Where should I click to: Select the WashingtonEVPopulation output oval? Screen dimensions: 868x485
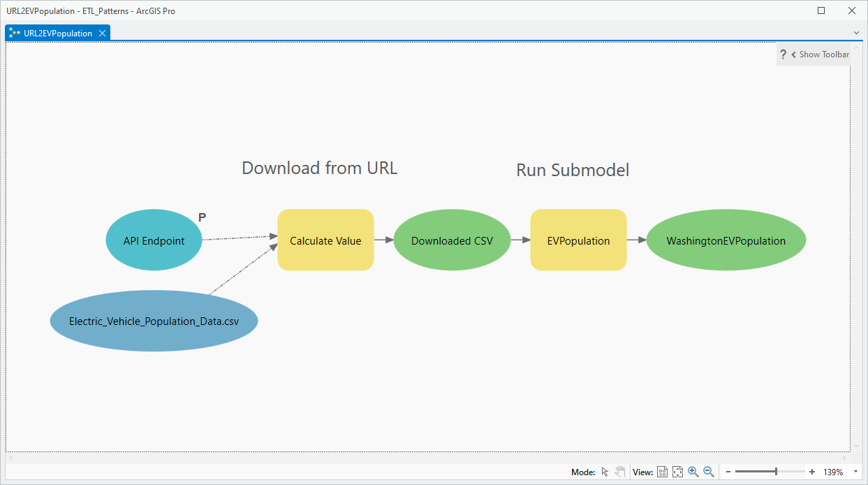(x=726, y=240)
